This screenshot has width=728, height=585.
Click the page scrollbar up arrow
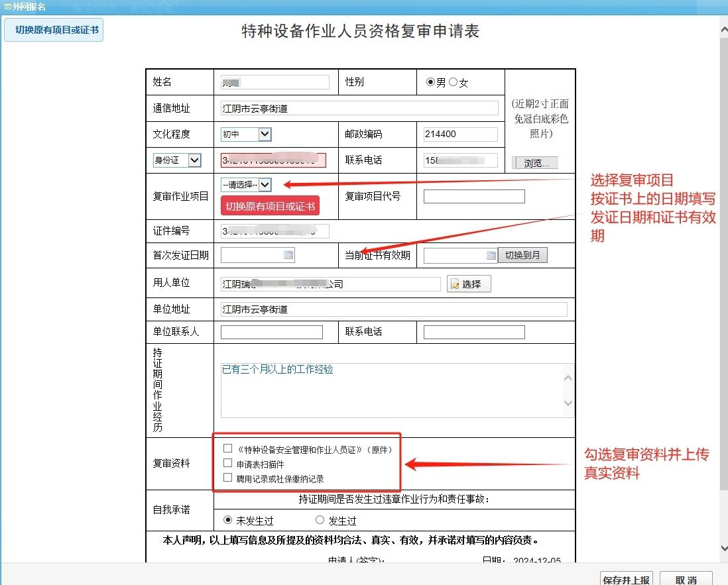click(x=723, y=30)
